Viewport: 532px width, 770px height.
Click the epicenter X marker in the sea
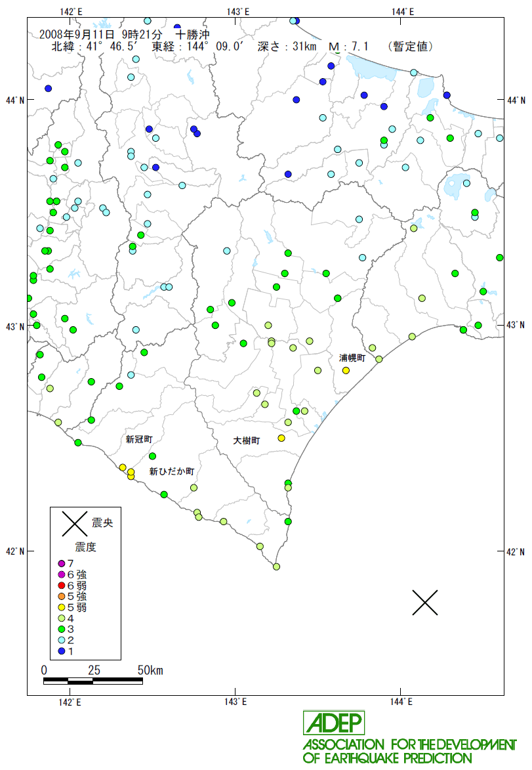[425, 602]
